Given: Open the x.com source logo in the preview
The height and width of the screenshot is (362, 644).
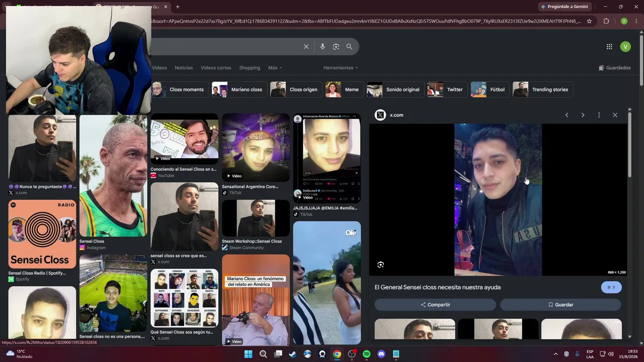Looking at the screenshot, I should [x=380, y=115].
